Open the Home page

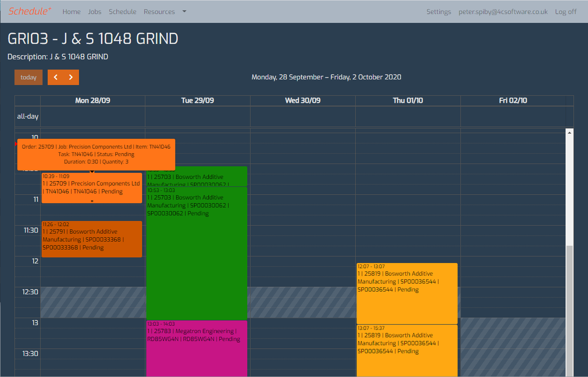[72, 12]
